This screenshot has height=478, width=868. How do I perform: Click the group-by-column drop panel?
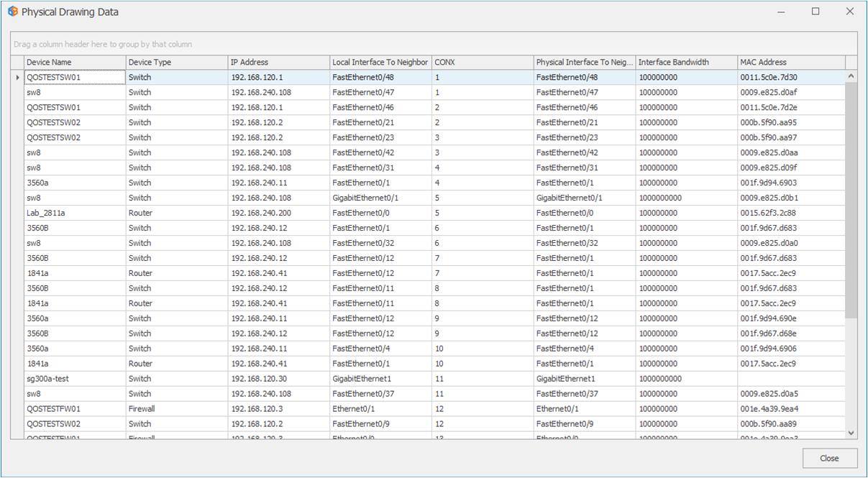coord(434,44)
